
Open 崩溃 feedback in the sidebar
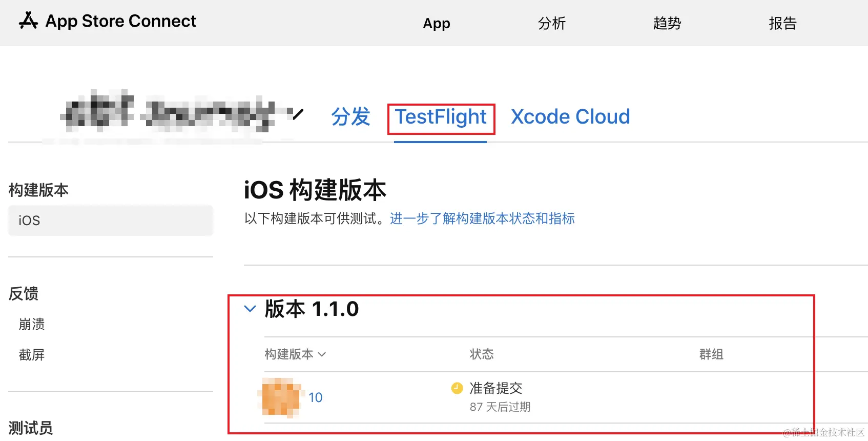[32, 324]
